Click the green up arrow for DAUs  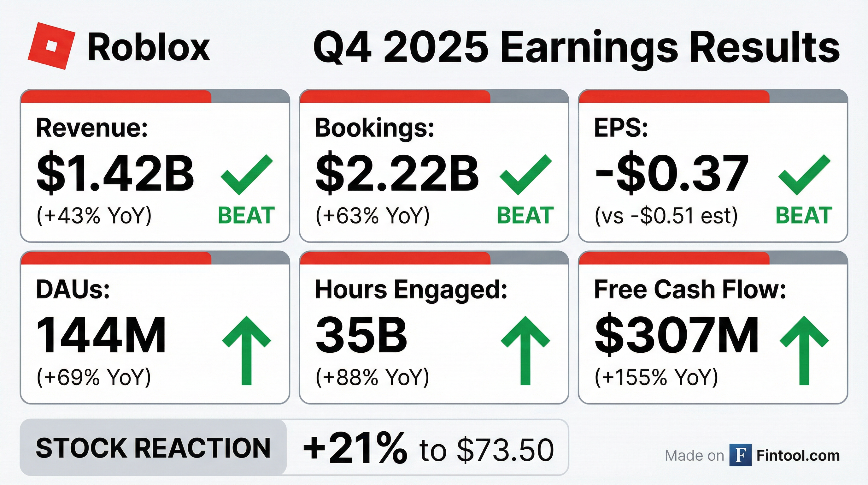(247, 350)
